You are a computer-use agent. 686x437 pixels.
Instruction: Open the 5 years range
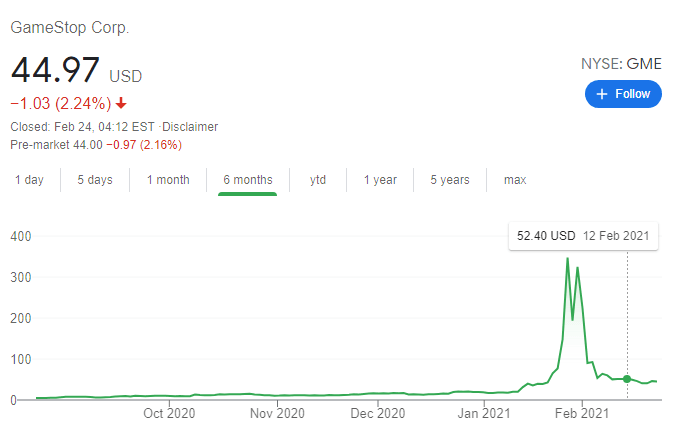450,180
